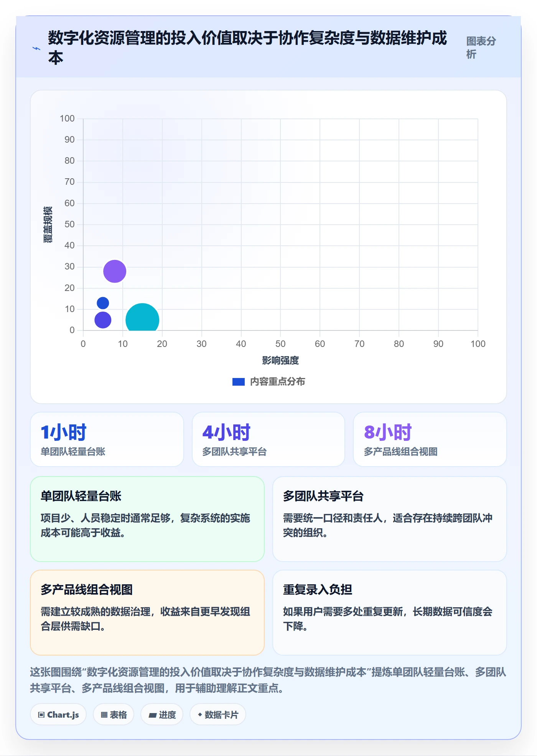Select the large cyan bubble in the chart
Screen dimensions: 537x756
tap(142, 317)
